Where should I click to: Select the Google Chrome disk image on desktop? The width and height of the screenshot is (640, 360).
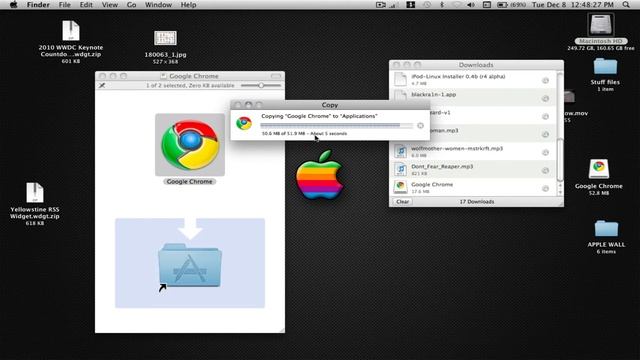[x=599, y=169]
